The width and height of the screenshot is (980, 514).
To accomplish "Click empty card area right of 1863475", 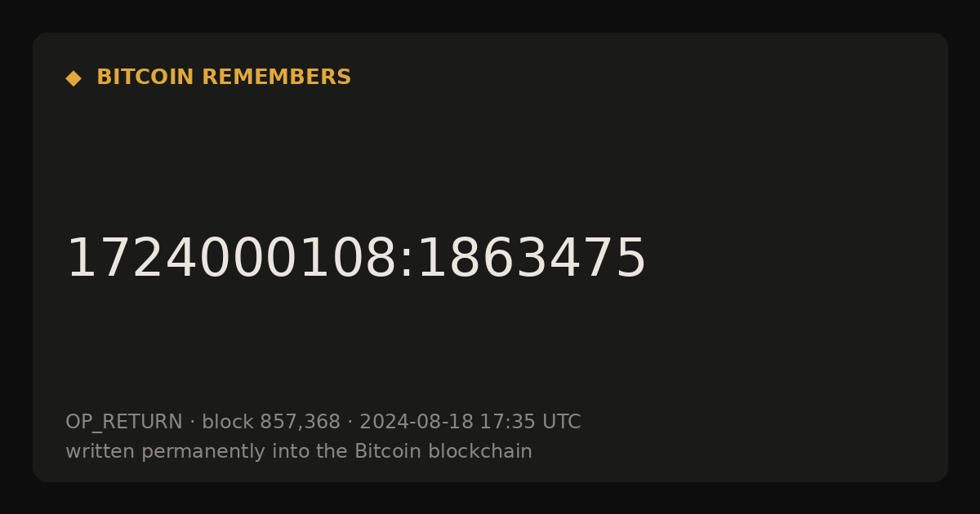I will click(x=796, y=259).
